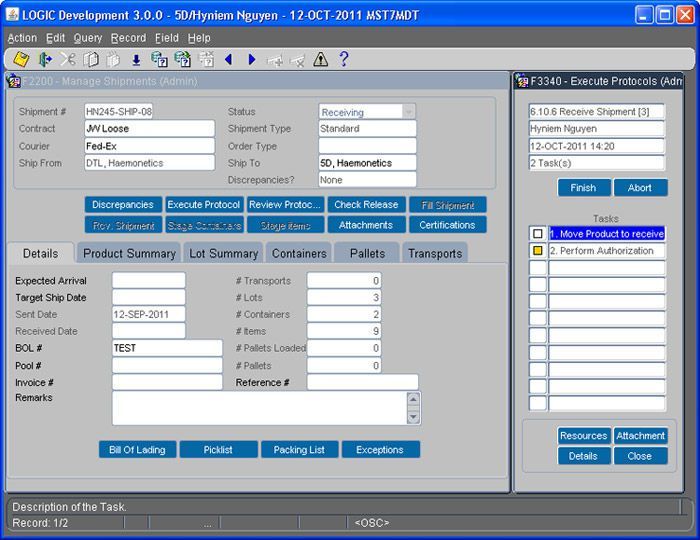Open the Query menu
The width and height of the screenshot is (700, 540).
click(88, 38)
